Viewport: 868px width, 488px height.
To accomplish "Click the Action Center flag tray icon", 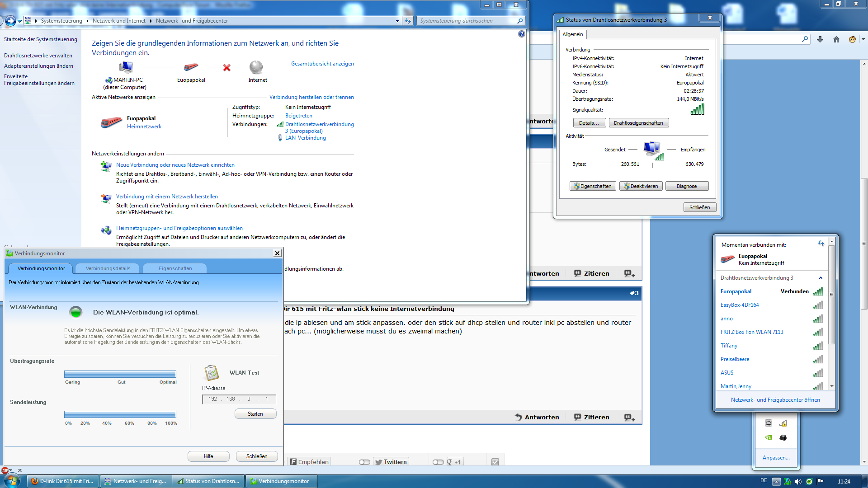I will pos(820,482).
